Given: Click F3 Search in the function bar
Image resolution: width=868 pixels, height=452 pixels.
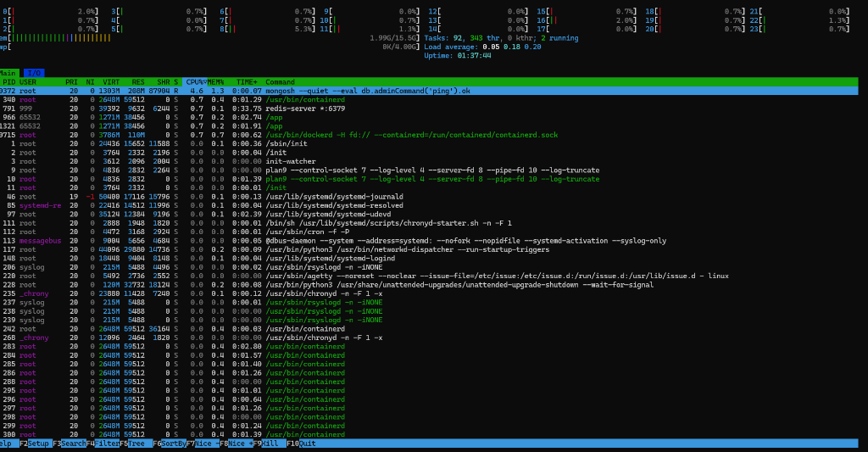Looking at the screenshot, I should 70,444.
